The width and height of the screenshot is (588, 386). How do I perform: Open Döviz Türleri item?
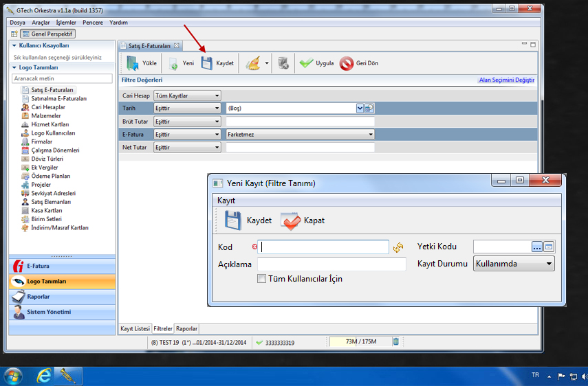point(47,159)
